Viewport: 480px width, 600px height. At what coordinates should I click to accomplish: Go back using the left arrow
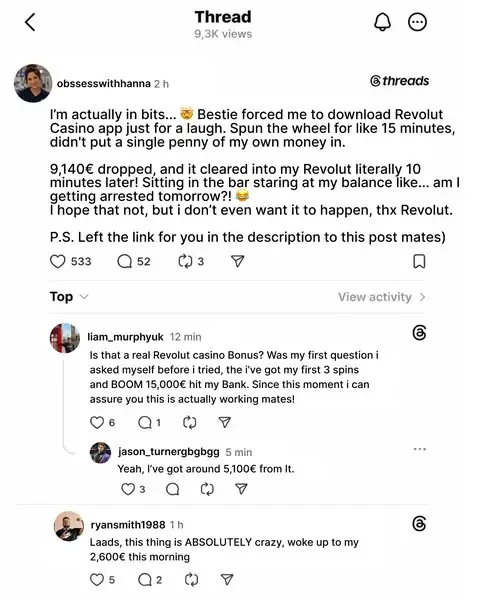point(30,22)
